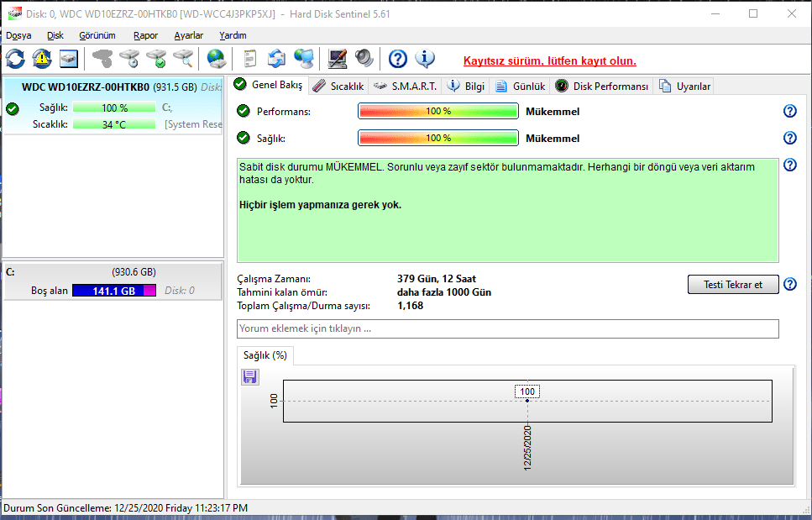Click Mükemmel label beside Performans bar
This screenshot has width=812, height=520.
click(553, 112)
